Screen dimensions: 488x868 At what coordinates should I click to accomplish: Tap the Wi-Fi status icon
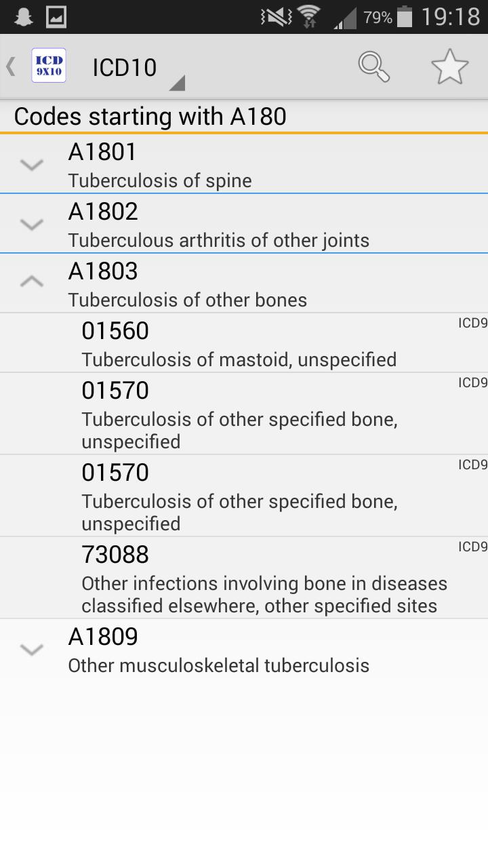click(x=309, y=17)
